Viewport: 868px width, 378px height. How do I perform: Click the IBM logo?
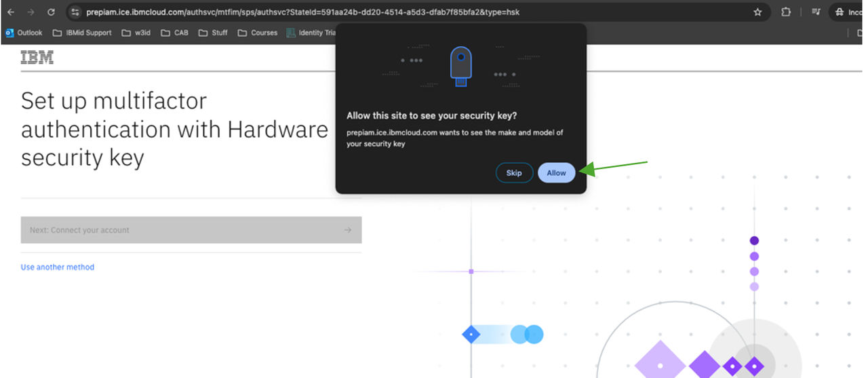(x=37, y=58)
